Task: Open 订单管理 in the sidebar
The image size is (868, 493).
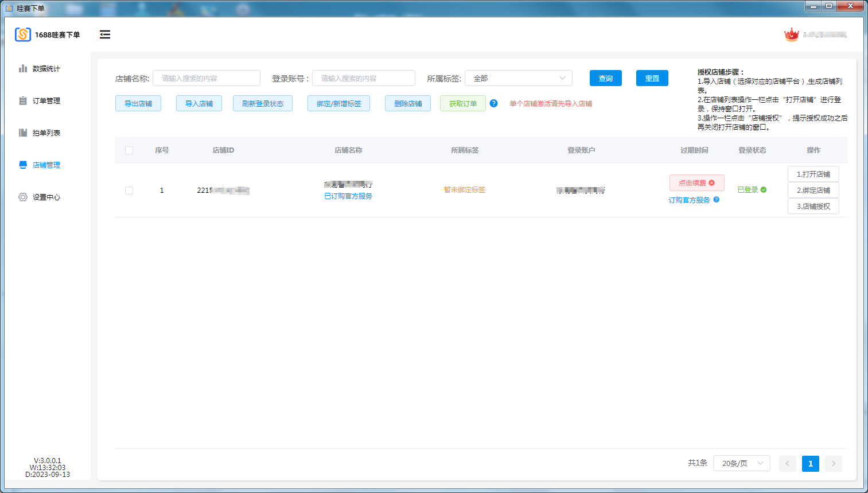Action: (46, 100)
